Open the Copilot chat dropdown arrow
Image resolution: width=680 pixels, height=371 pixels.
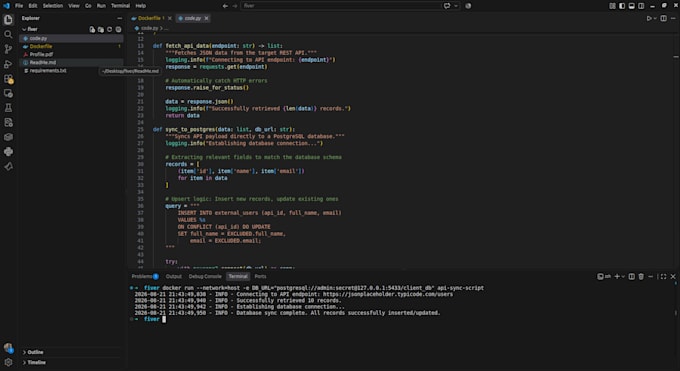pos(456,6)
